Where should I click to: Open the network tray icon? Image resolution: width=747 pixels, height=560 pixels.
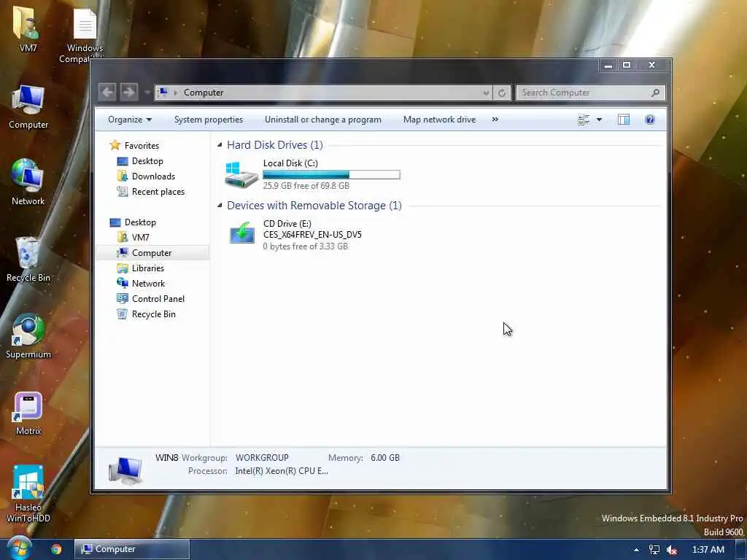654,550
